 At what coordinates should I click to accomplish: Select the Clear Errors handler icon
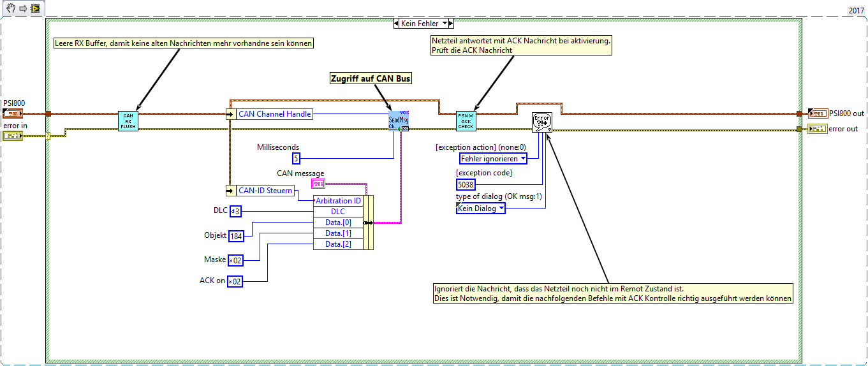click(542, 122)
